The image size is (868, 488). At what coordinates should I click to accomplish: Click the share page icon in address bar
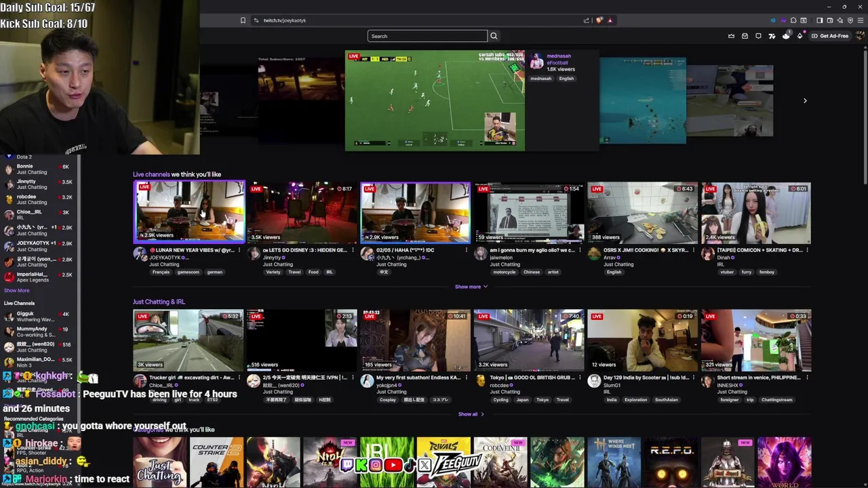pyautogui.click(x=586, y=20)
